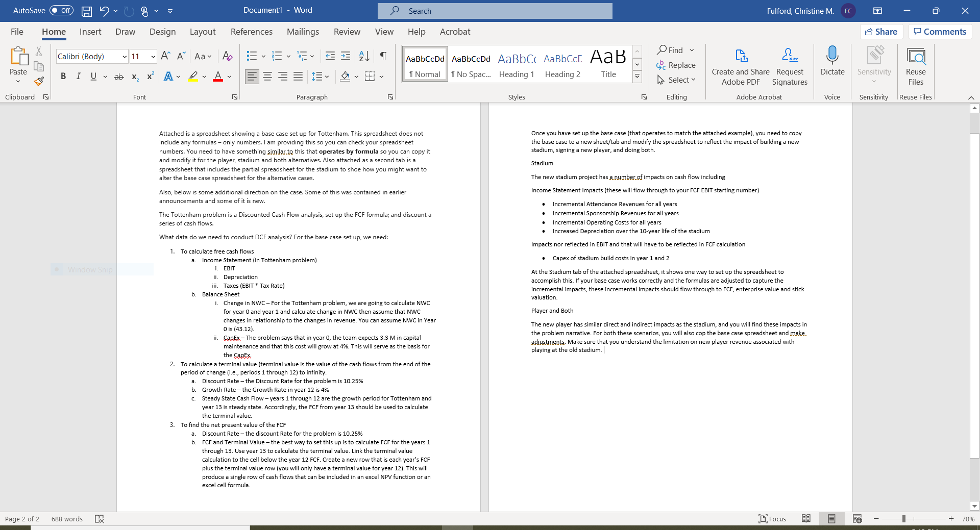
Task: Click the Cut scissors icon
Action: [39, 52]
